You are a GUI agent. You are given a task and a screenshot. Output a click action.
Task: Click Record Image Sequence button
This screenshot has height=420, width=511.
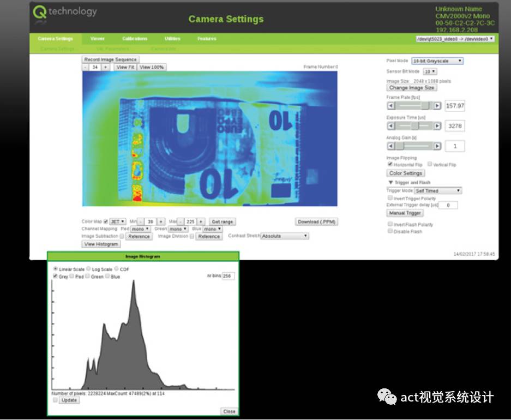tap(110, 59)
